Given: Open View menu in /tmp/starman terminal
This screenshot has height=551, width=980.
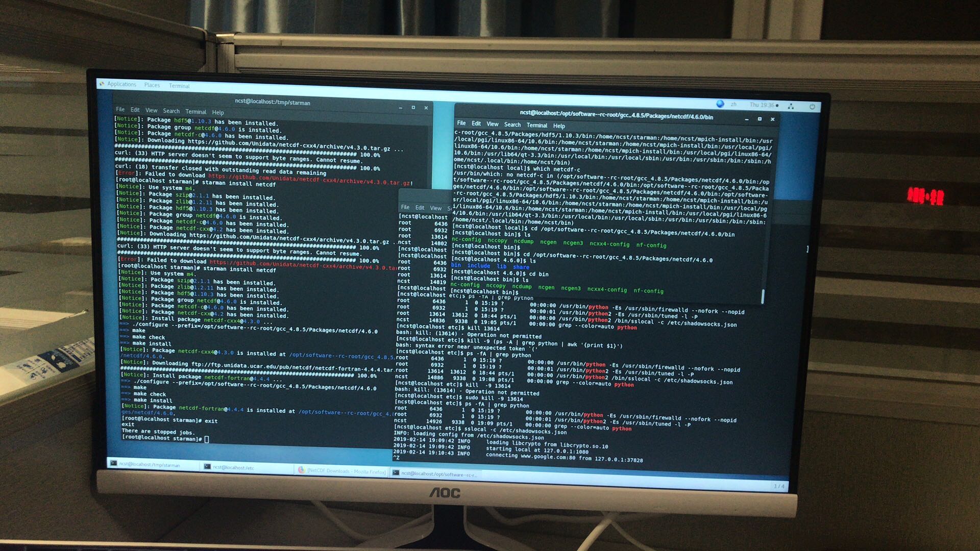Looking at the screenshot, I should (152, 110).
